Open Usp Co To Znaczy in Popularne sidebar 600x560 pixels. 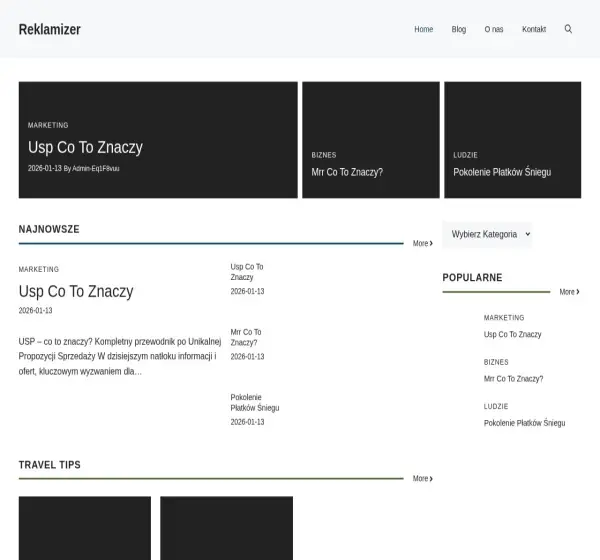(x=512, y=335)
